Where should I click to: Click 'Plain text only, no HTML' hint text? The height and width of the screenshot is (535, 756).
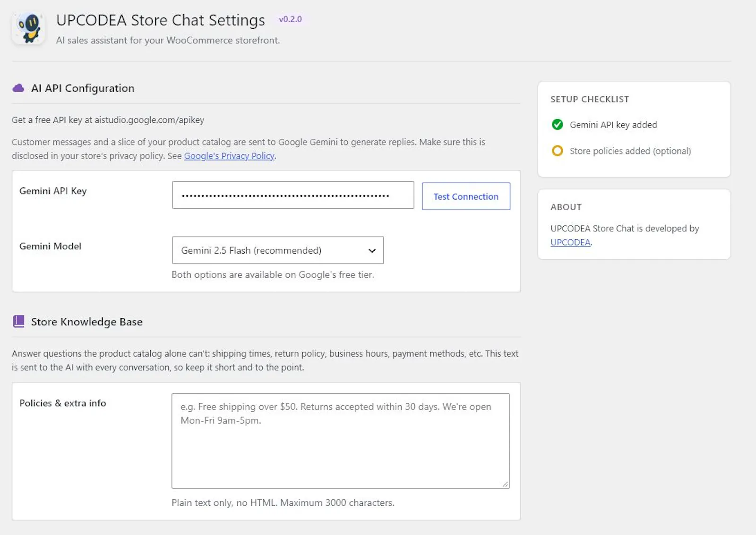pyautogui.click(x=224, y=503)
